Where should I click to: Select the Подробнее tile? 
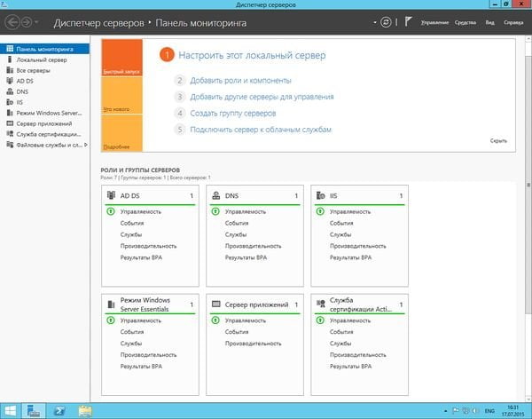point(121,133)
